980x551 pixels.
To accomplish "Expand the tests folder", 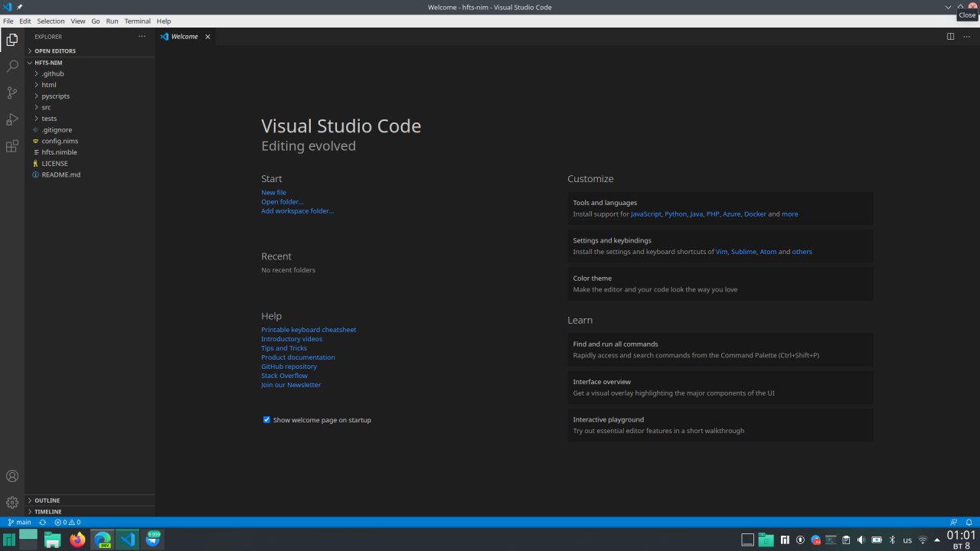I will click(90, 119).
